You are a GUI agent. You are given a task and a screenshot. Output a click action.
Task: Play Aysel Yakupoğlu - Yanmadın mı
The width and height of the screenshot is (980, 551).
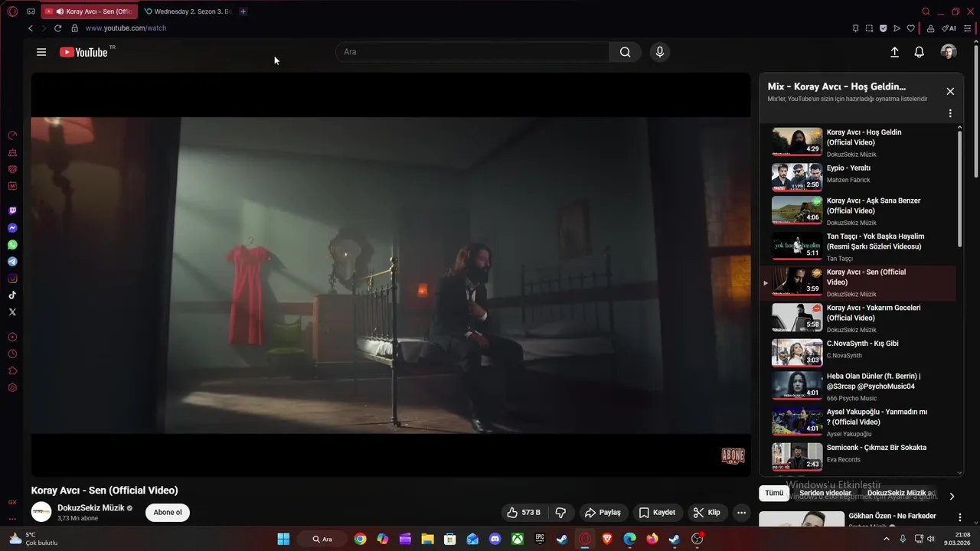coord(857,422)
